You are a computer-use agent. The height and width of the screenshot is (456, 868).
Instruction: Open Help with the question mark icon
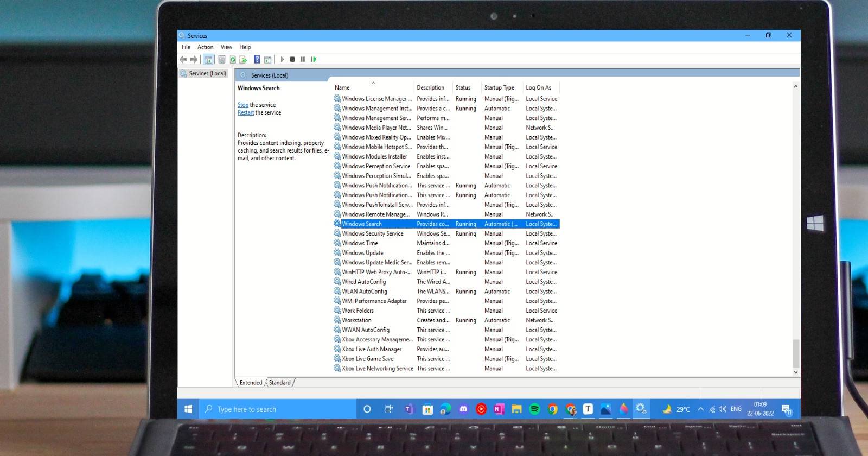pos(257,59)
